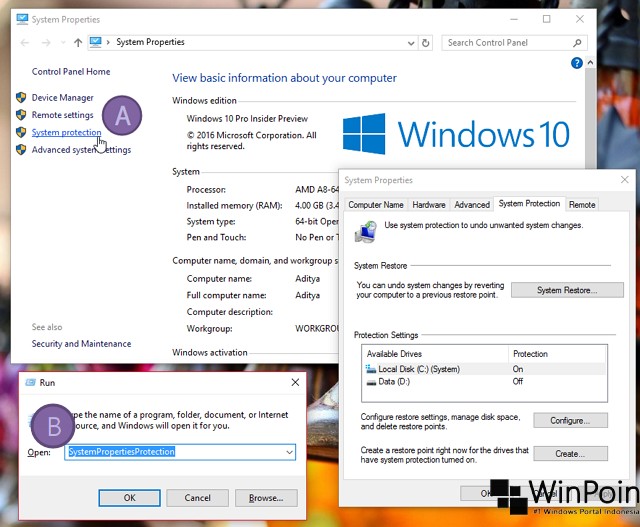Click System Properties in the address breadcrumb
640x527 pixels.
click(150, 42)
